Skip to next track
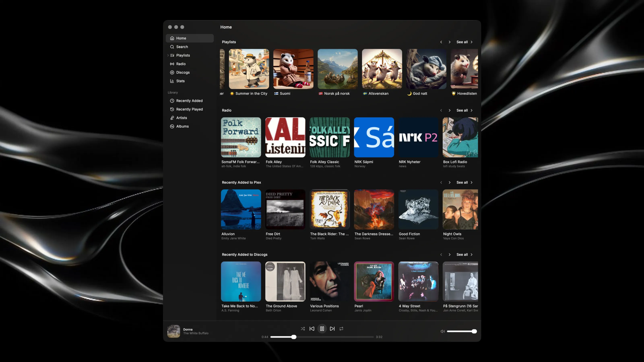This screenshot has height=362, width=644. [332, 329]
